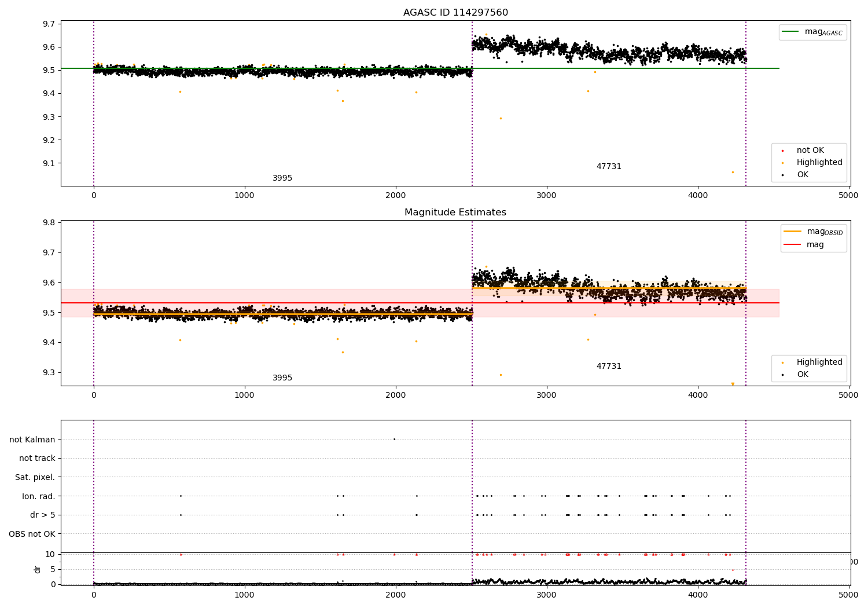Click the 9.3 y-tick label in middle plot
This screenshot has width=868, height=608.
(x=48, y=373)
